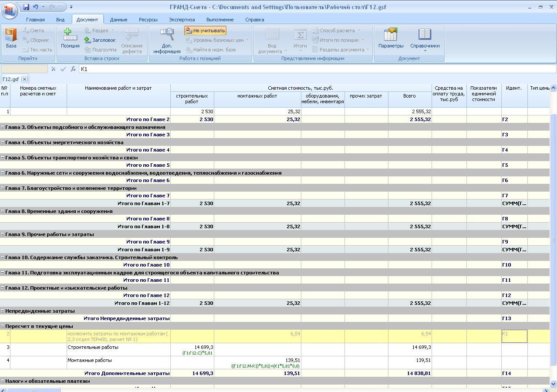
Task: Open the application main menu button
Action: tap(10, 10)
